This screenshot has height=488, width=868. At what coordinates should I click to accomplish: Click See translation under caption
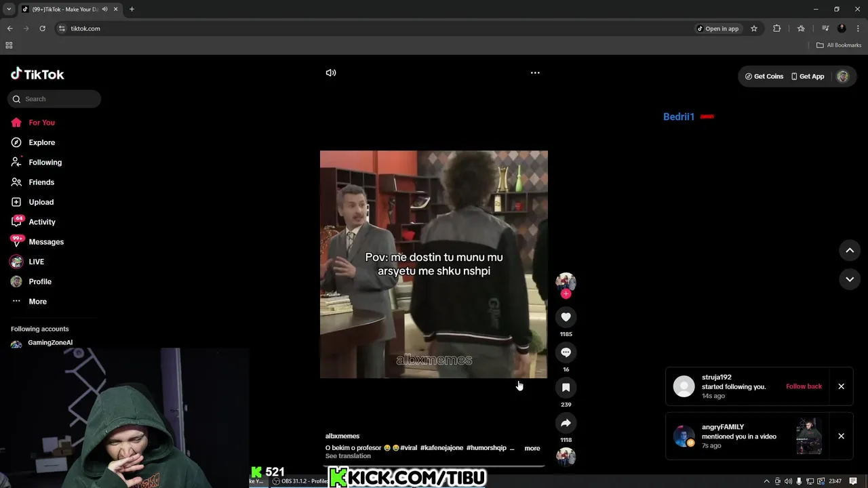[348, 456]
